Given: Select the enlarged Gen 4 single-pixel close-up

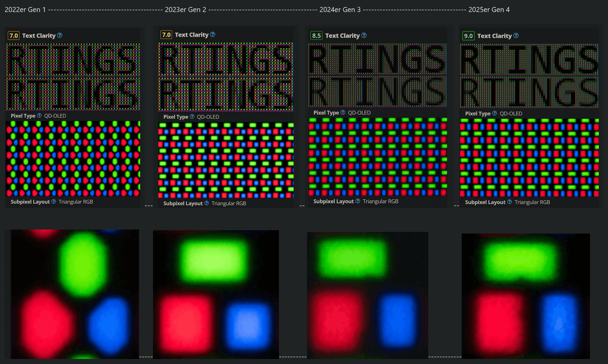Looking at the screenshot, I should [526, 296].
